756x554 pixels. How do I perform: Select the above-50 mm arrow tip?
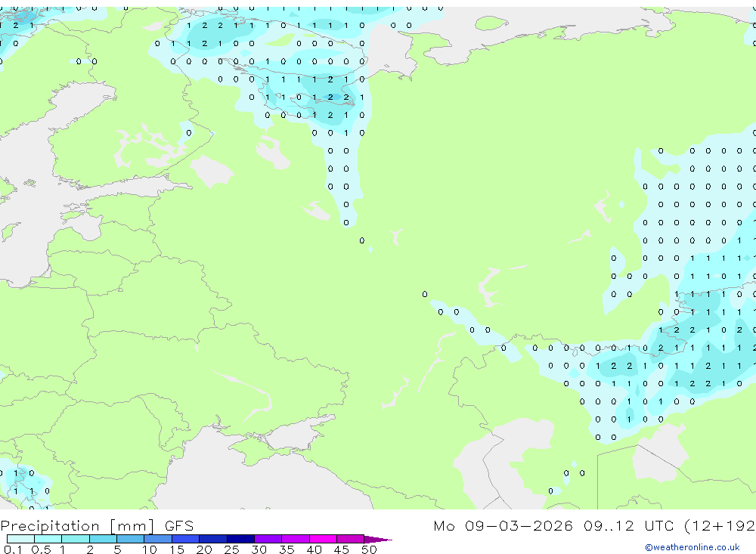pyautogui.click(x=377, y=539)
